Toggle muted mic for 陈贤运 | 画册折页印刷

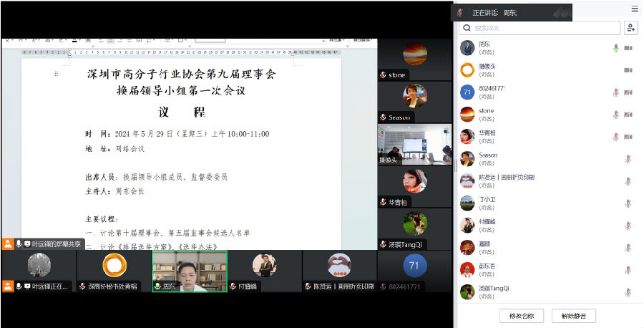628,181
